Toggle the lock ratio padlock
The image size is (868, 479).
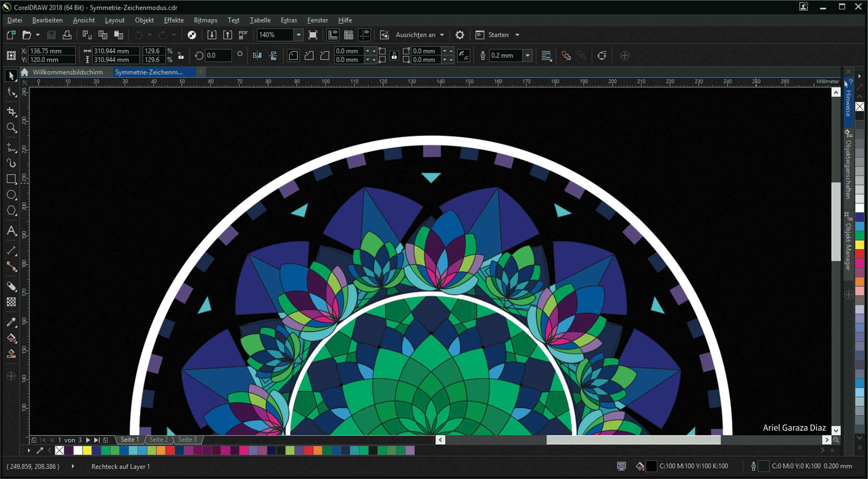pyautogui.click(x=181, y=56)
